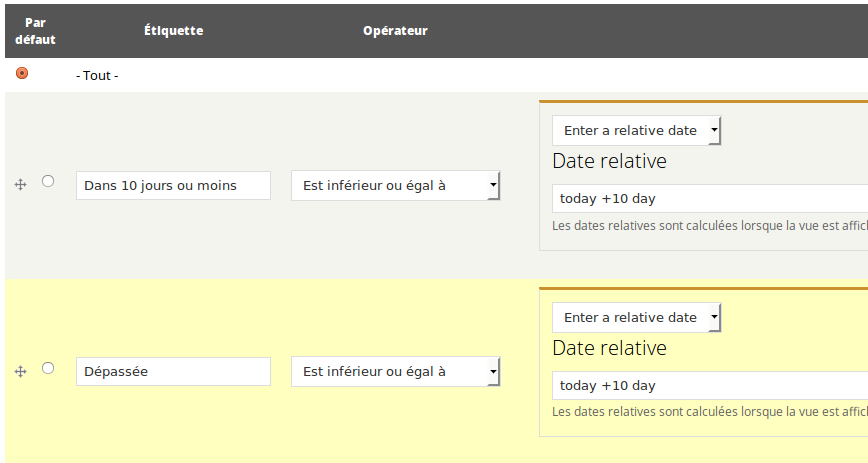Image resolution: width=868 pixels, height=463 pixels.
Task: Expand first 'Enter a relative date' dropdown
Action: pos(637,131)
